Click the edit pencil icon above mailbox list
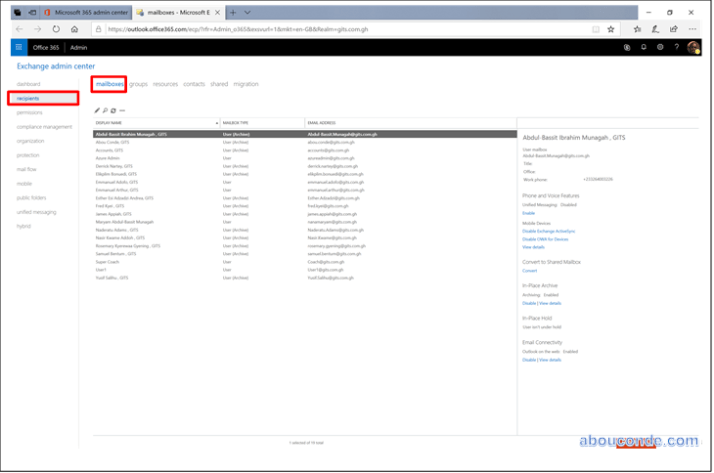The image size is (714, 473). pos(97,110)
